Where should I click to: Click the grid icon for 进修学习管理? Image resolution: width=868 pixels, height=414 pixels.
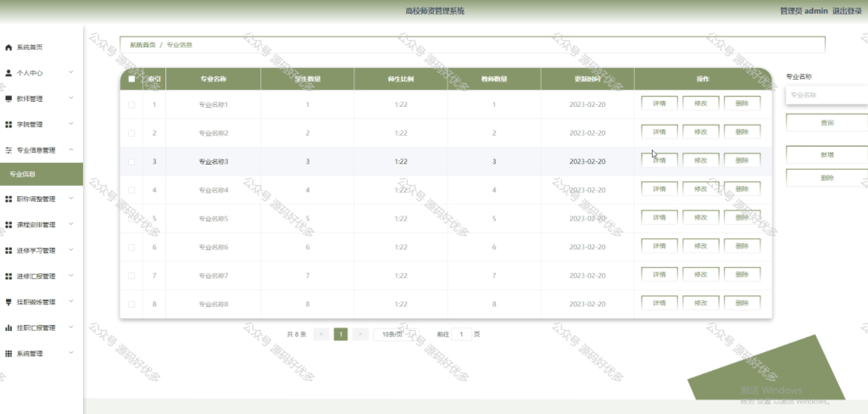pos(8,250)
